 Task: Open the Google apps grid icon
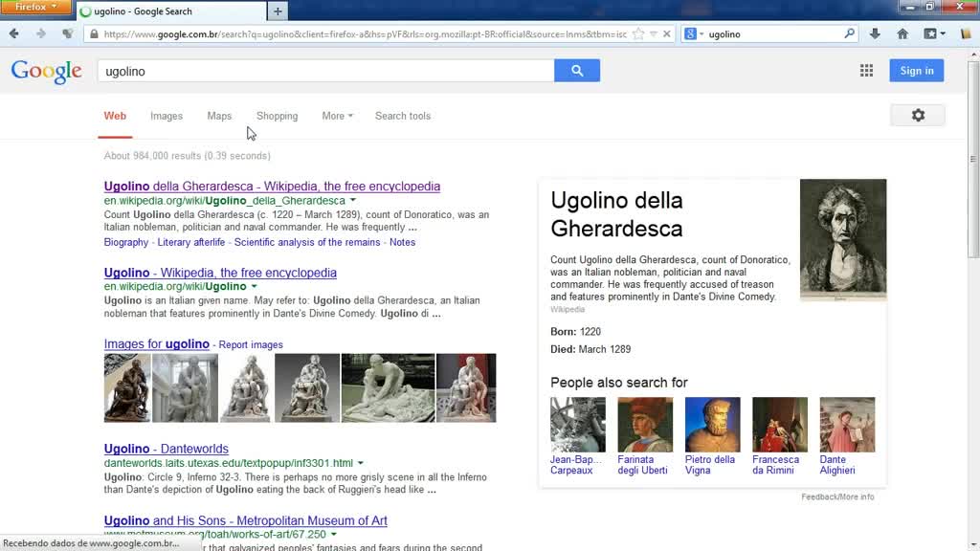click(866, 71)
